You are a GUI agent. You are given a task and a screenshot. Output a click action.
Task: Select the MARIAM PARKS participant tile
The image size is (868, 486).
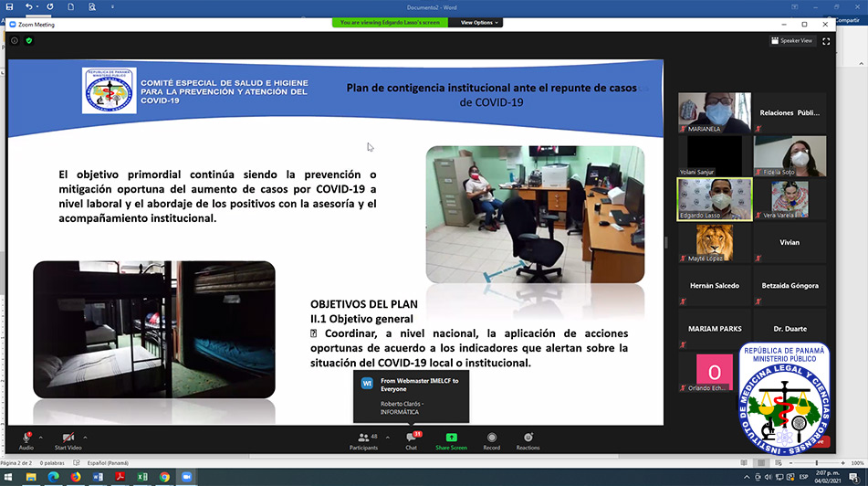pos(715,329)
